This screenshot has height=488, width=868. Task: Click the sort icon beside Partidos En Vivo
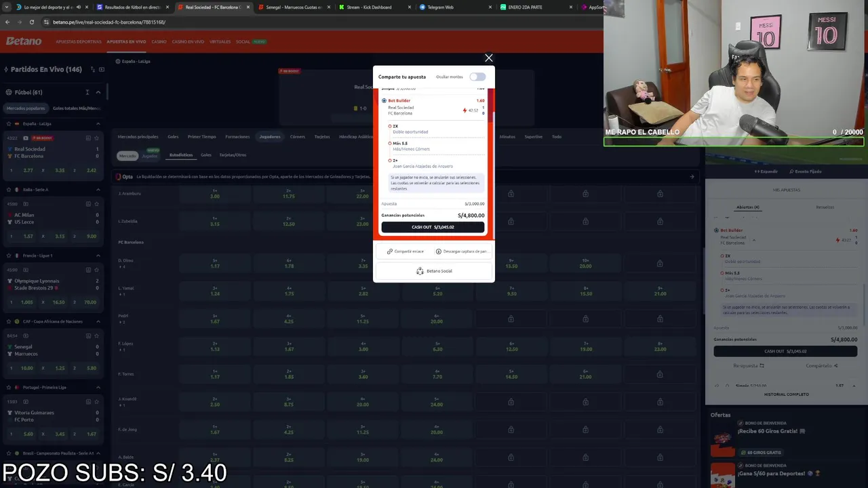[92, 69]
